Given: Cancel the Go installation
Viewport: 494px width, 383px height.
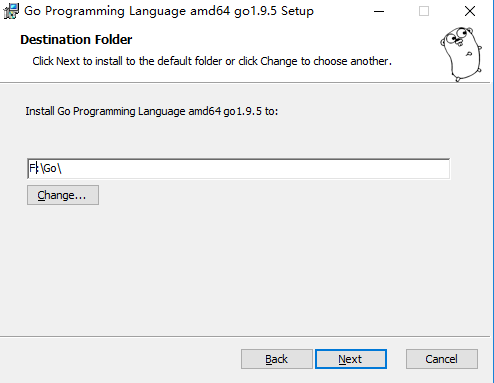Looking at the screenshot, I should [442, 359].
